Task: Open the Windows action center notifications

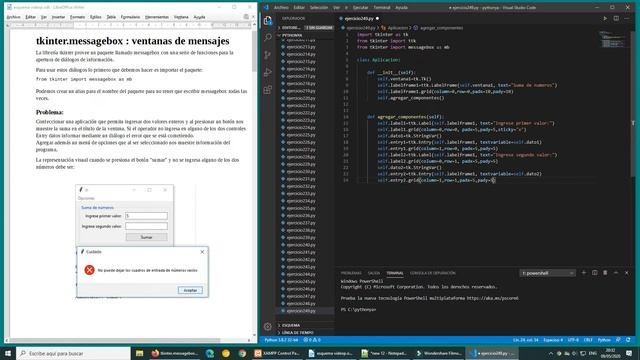Action: click(629, 353)
